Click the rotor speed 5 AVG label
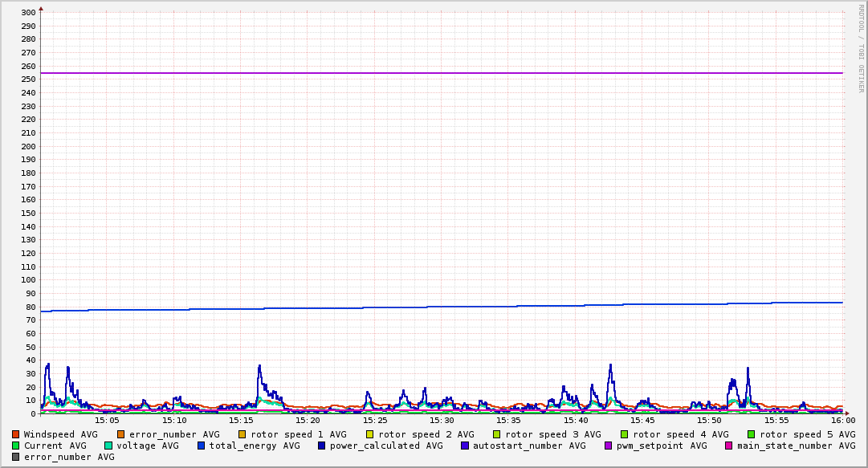 tap(808, 434)
